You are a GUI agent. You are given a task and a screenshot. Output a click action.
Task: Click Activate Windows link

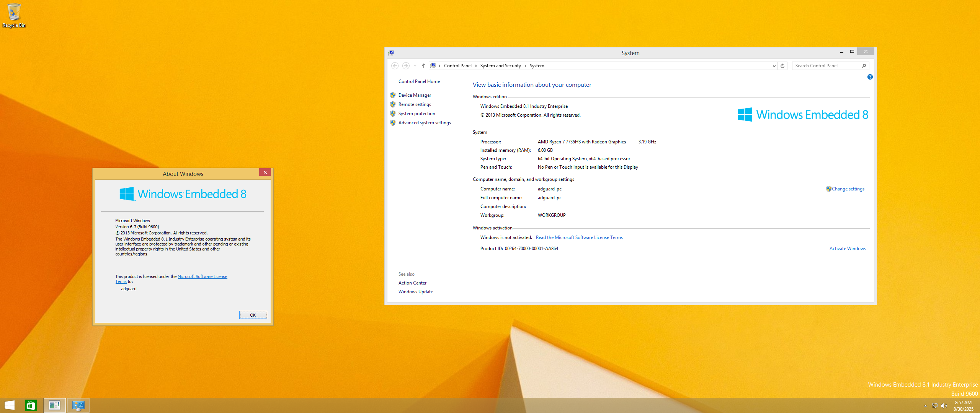[x=848, y=249]
